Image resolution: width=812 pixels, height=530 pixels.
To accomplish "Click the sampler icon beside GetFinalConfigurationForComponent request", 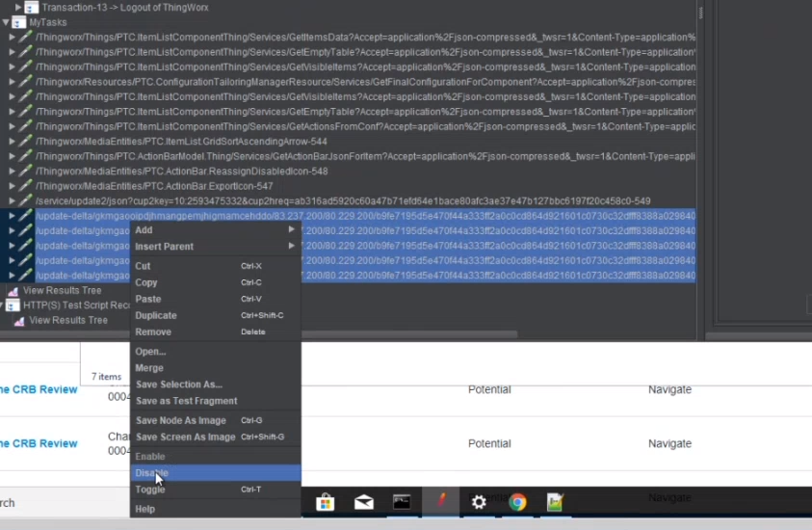I will click(25, 82).
